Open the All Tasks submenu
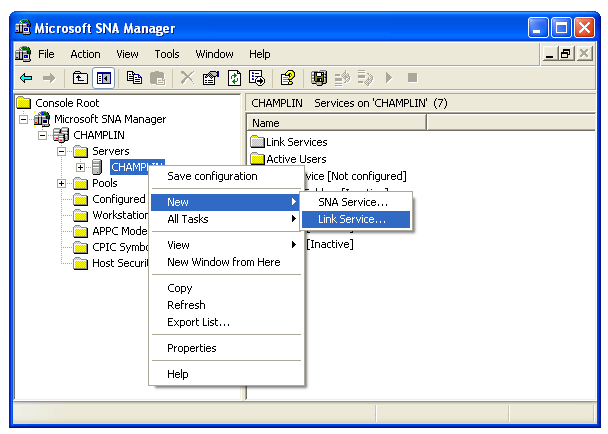 pyautogui.click(x=225, y=219)
